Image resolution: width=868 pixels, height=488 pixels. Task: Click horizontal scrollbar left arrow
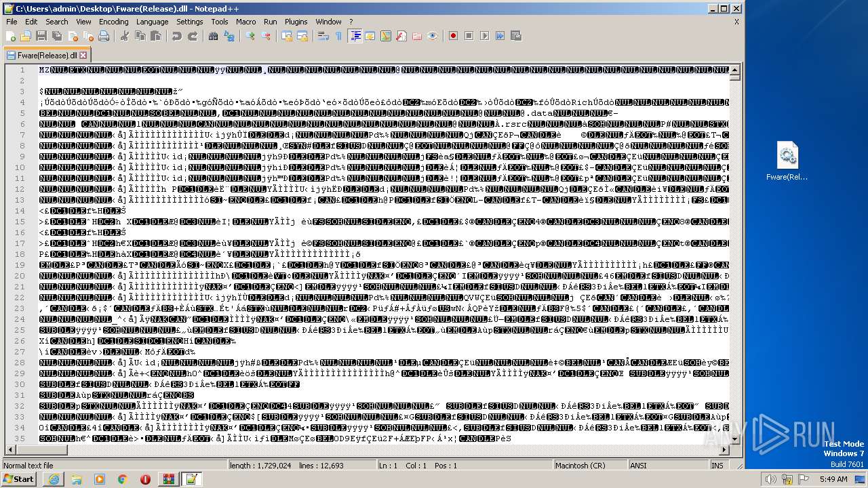pos(9,450)
